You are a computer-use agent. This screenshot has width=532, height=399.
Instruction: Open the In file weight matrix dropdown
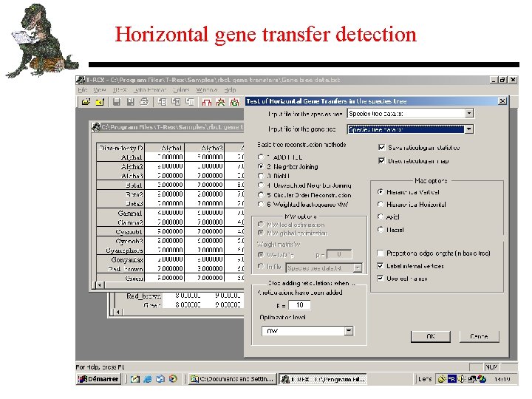358,268
